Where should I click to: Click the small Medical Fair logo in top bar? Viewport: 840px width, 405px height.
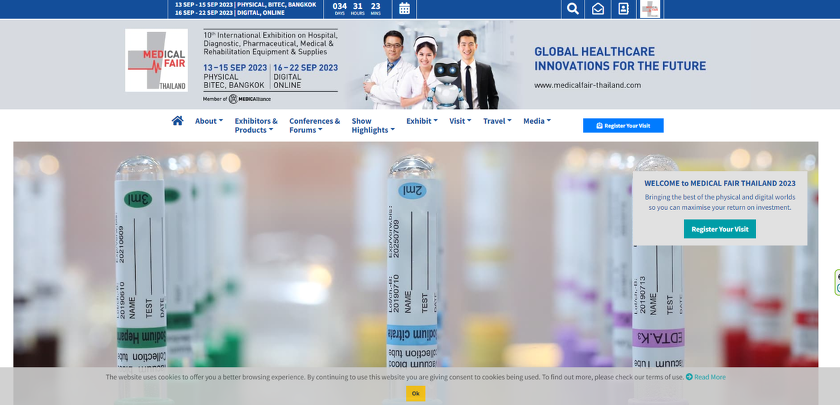[650, 9]
